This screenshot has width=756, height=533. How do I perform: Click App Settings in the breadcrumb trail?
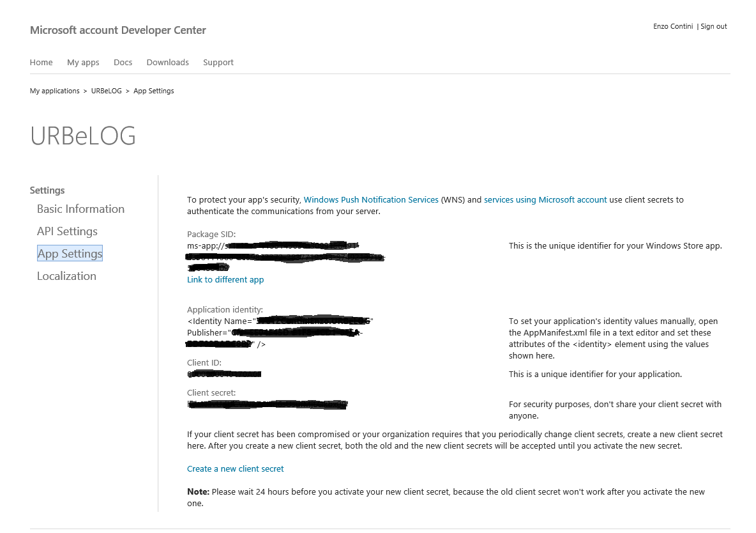(x=153, y=91)
